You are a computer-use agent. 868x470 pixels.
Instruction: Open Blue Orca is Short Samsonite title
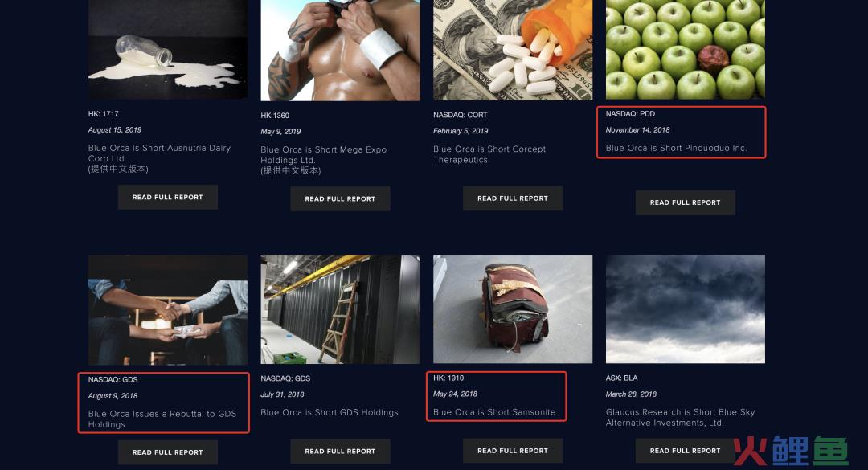click(x=494, y=412)
